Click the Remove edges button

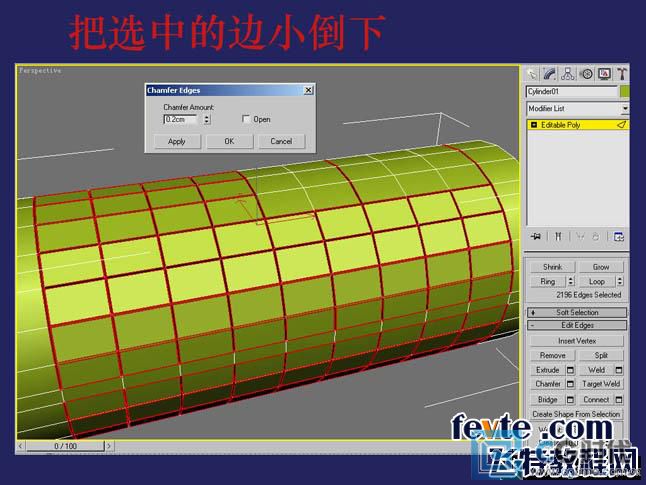(x=552, y=355)
